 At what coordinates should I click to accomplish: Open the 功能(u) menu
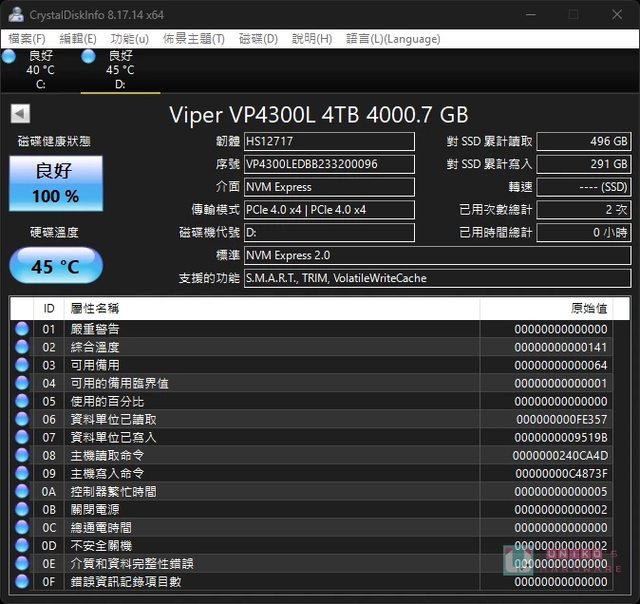click(x=130, y=38)
